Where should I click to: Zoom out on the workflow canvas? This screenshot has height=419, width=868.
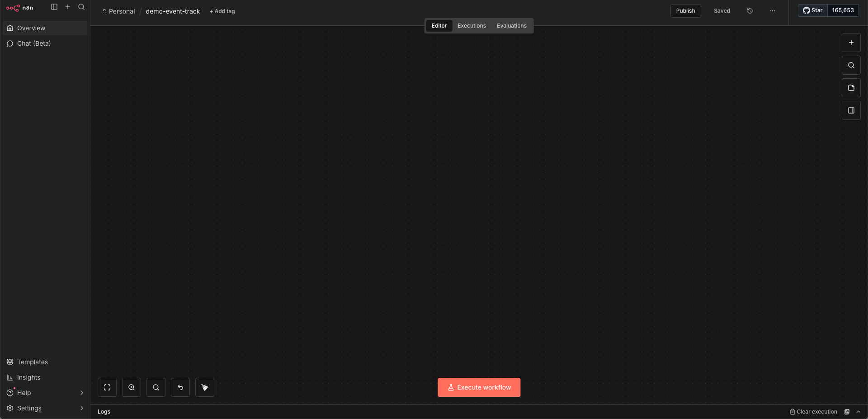pyautogui.click(x=156, y=387)
